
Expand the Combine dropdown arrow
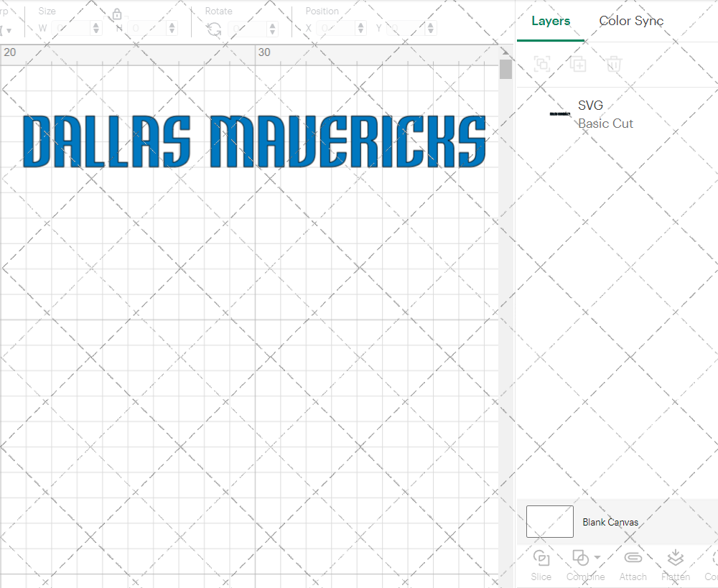(x=597, y=557)
